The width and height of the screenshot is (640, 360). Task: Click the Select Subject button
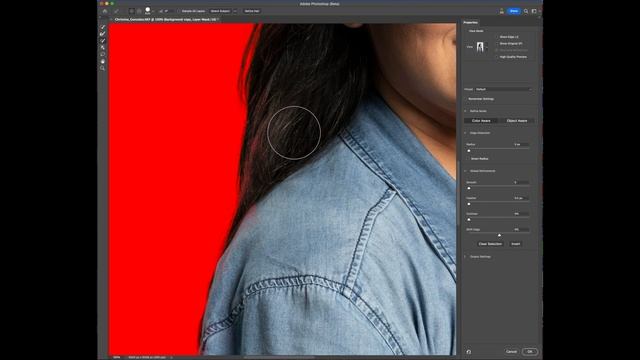(220, 11)
